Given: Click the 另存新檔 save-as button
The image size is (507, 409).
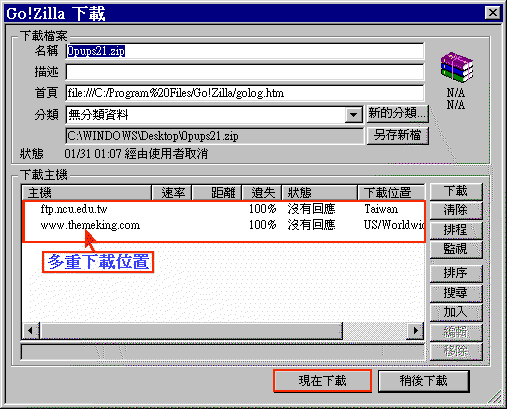Looking at the screenshot, I should click(x=397, y=135).
